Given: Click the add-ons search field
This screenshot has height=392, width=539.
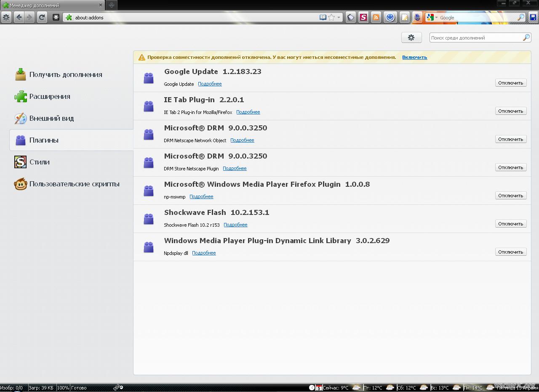Looking at the screenshot, I should point(475,38).
